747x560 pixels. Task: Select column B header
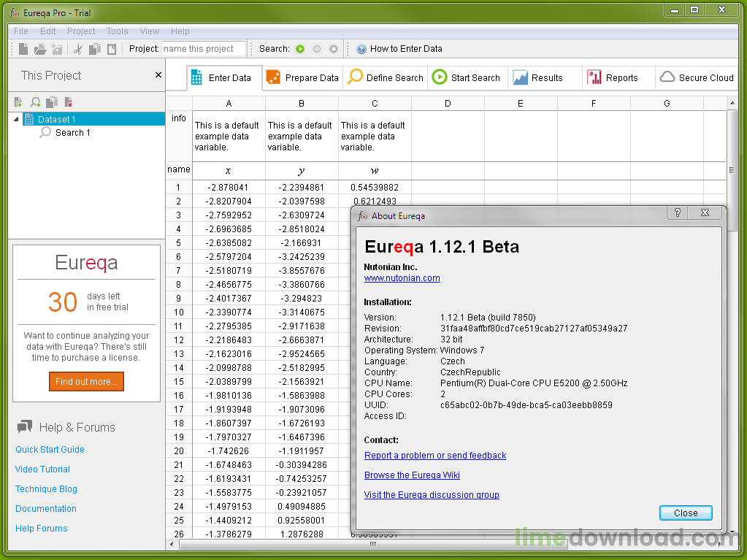(302, 104)
